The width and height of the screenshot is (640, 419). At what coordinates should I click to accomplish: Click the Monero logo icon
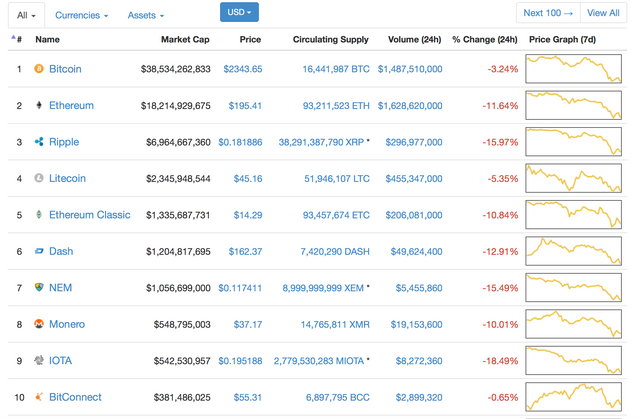click(39, 324)
